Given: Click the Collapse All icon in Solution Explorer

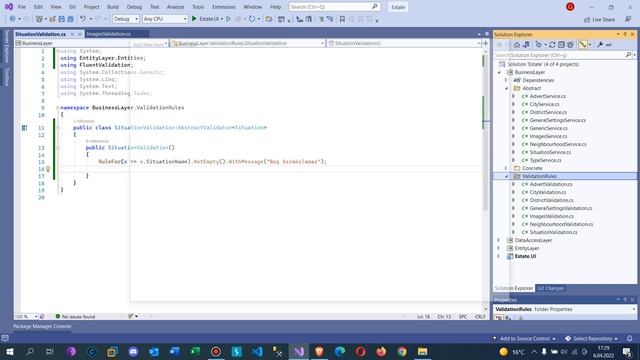Looking at the screenshot, I should tap(561, 45).
